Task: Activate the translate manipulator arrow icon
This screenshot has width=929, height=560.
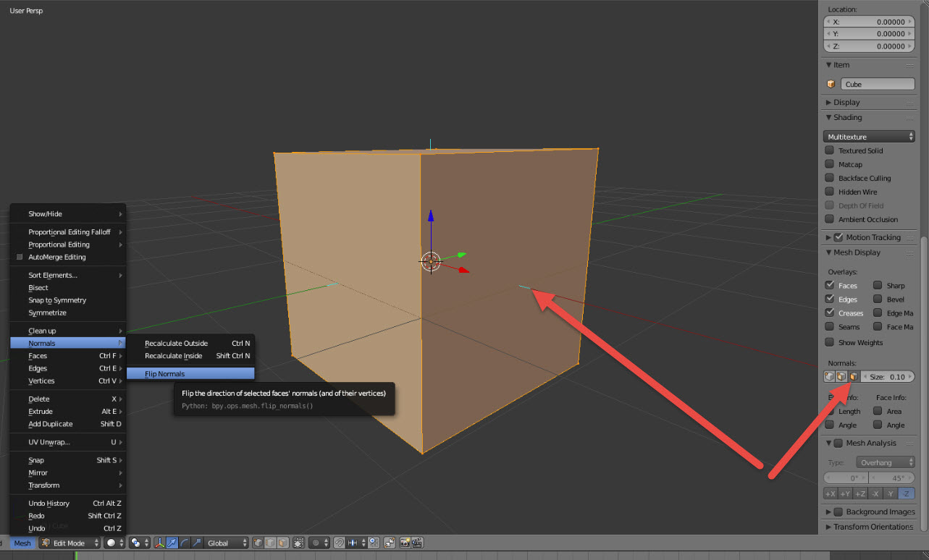Action: click(172, 543)
